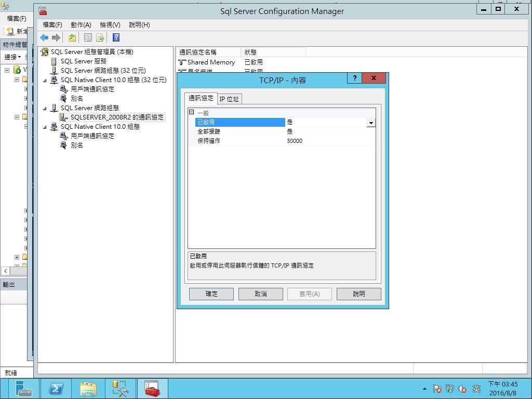Switch to the IP 位址 tab
The width and height of the screenshot is (532, 399).
pos(229,99)
